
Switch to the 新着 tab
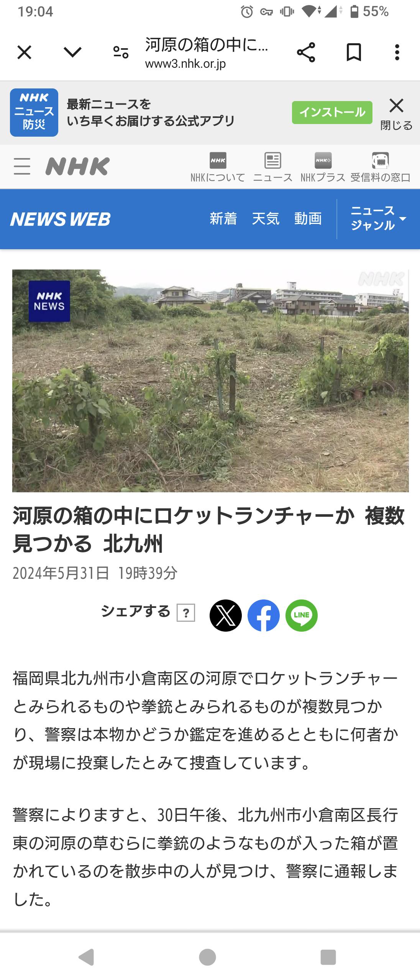coord(223,219)
